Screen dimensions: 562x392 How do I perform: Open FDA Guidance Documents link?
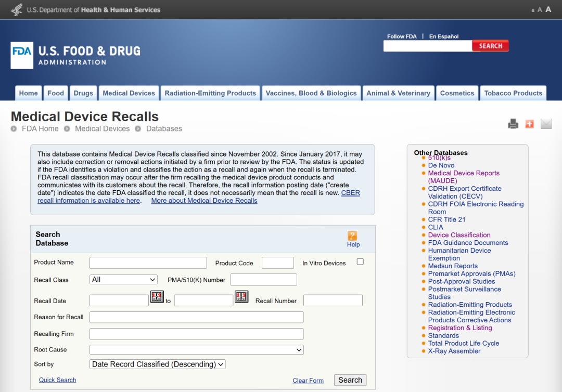tap(468, 243)
